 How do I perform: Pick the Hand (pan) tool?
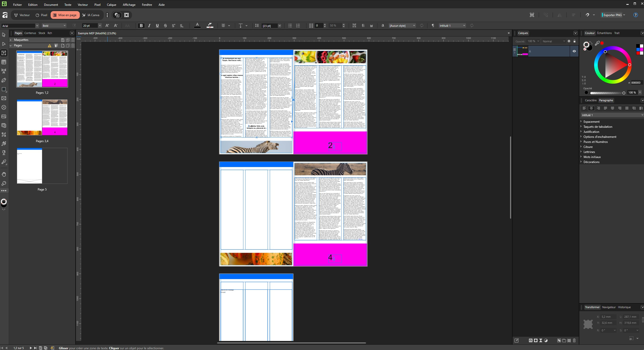(4, 174)
